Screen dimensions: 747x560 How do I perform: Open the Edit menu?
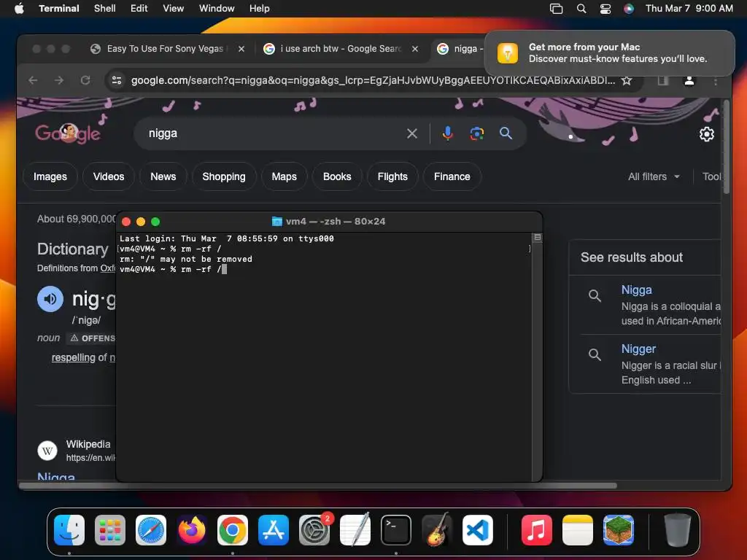click(x=139, y=8)
